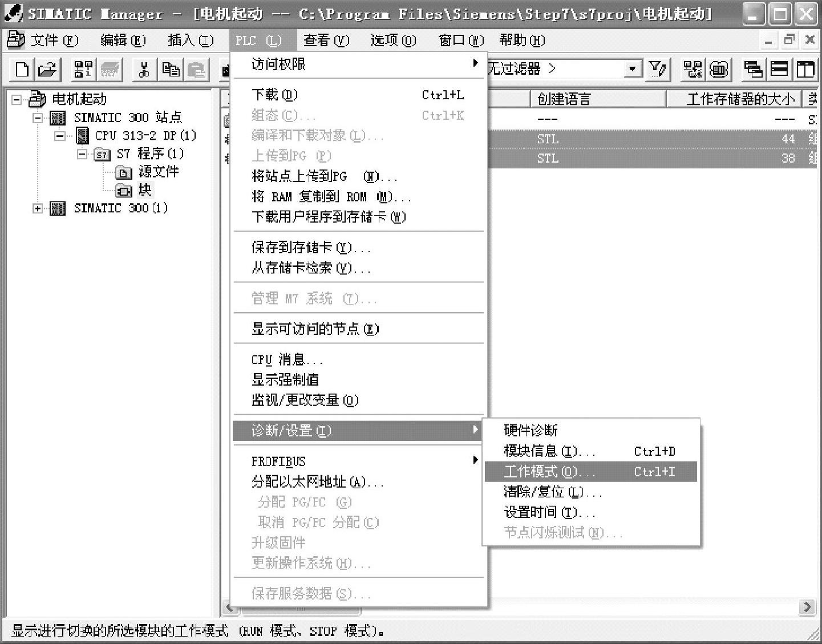Sort by the 创建语言 column header
Viewport: 822px width, 644px height.
click(598, 99)
